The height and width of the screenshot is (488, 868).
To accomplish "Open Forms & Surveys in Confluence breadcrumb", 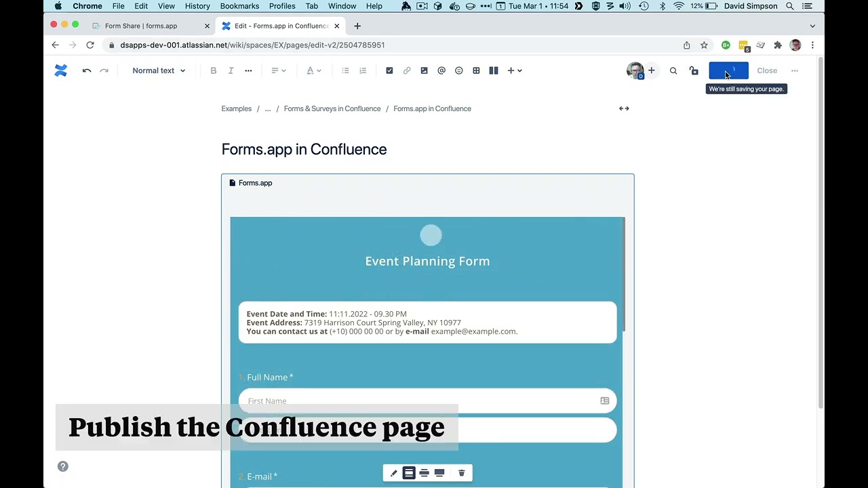I will (x=332, y=108).
